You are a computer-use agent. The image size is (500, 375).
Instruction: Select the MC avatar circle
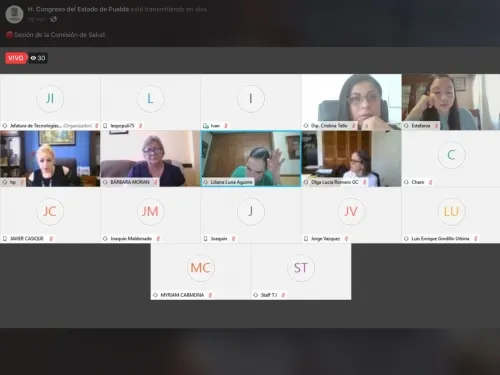(x=200, y=268)
